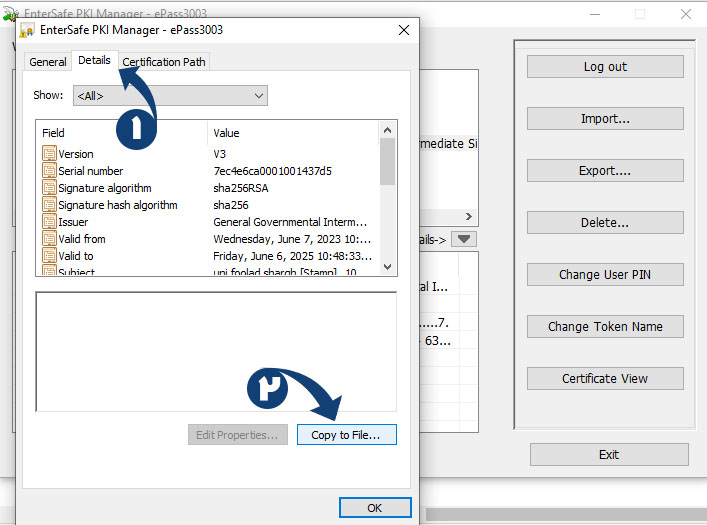Click the Issuer field icon
The height and width of the screenshot is (525, 707).
(49, 222)
